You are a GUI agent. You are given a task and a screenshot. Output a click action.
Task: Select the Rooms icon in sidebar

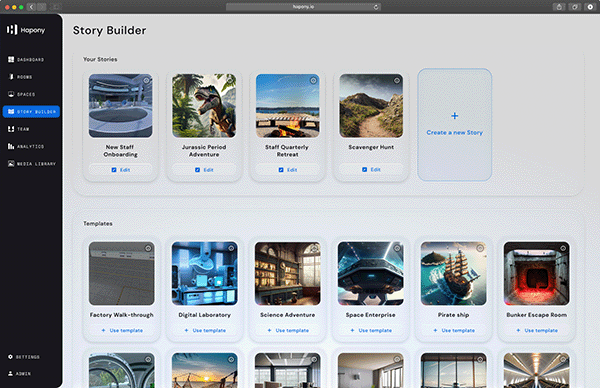click(x=11, y=77)
